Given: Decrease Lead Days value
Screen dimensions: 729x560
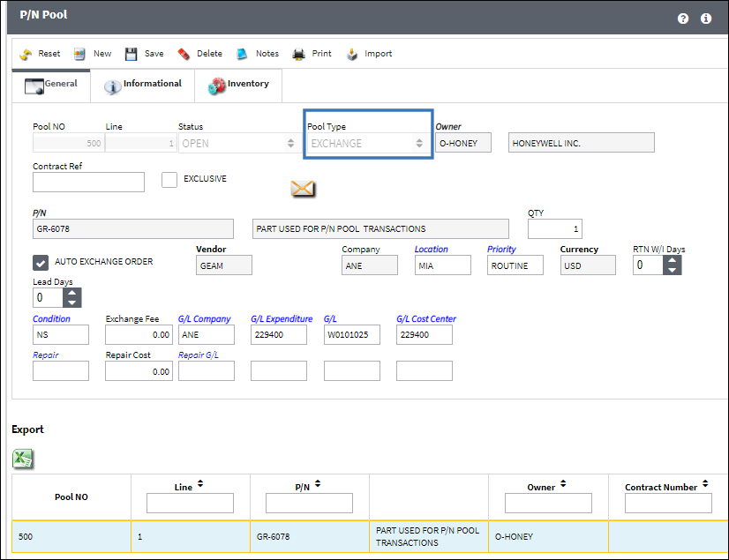Looking at the screenshot, I should pos(72,302).
